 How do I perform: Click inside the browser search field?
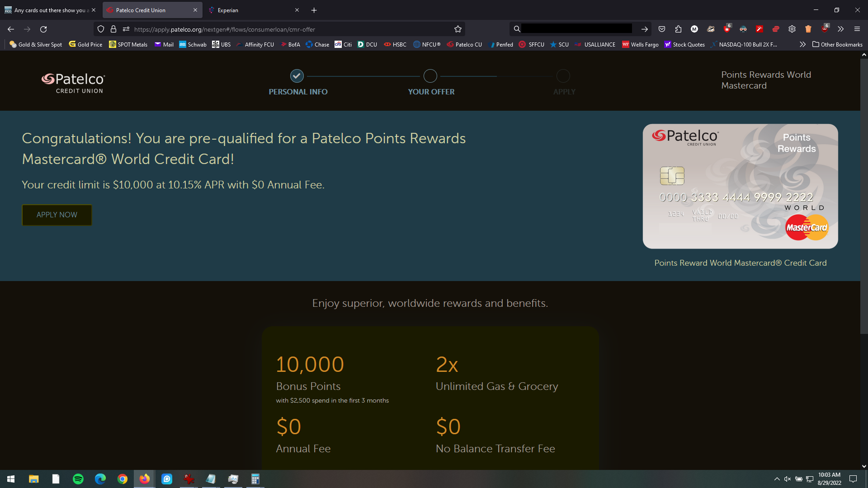point(574,28)
